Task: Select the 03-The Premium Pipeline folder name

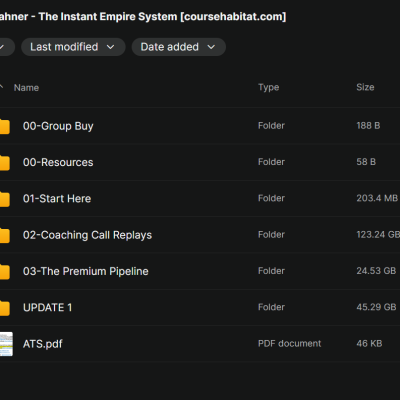Action: point(86,271)
